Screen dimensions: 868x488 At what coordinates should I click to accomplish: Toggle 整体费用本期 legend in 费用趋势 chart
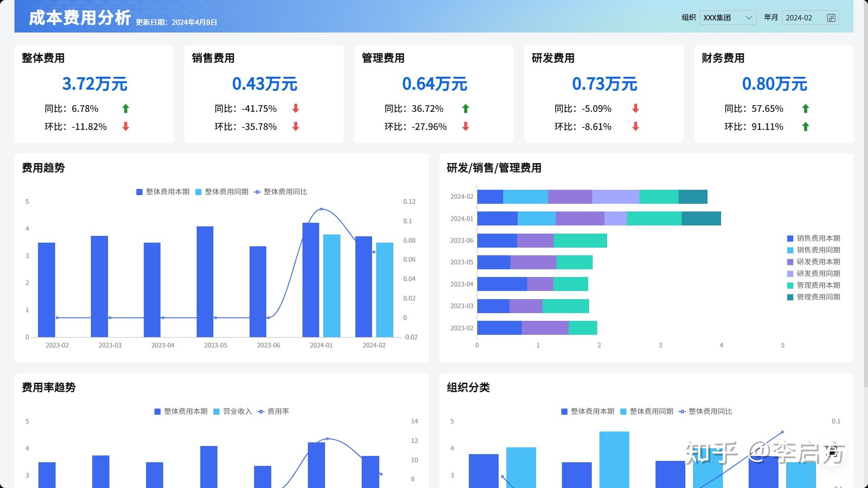pyautogui.click(x=163, y=192)
